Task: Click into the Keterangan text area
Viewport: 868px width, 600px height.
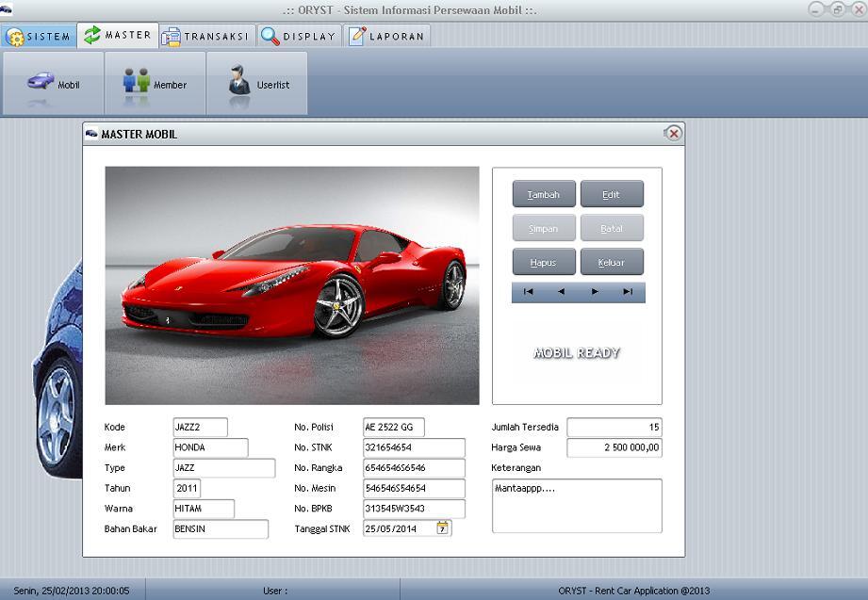Action: pos(576,505)
